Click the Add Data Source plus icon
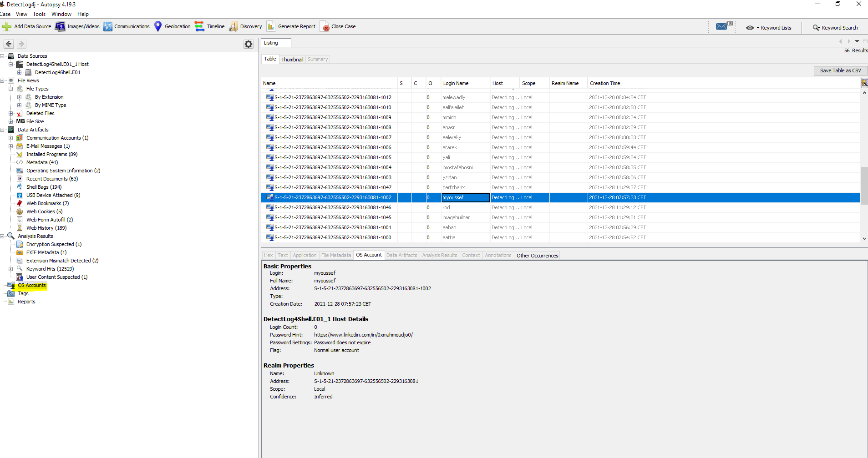 (x=7, y=26)
